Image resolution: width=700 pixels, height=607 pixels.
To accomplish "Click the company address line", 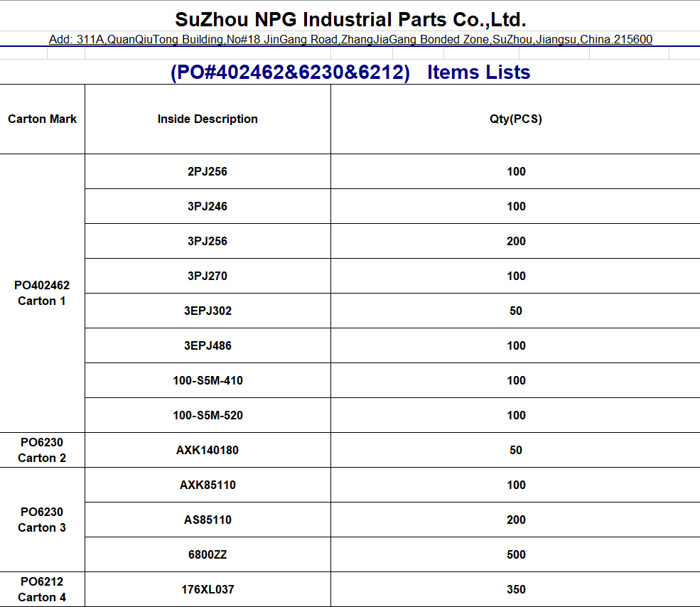I will point(350,39).
